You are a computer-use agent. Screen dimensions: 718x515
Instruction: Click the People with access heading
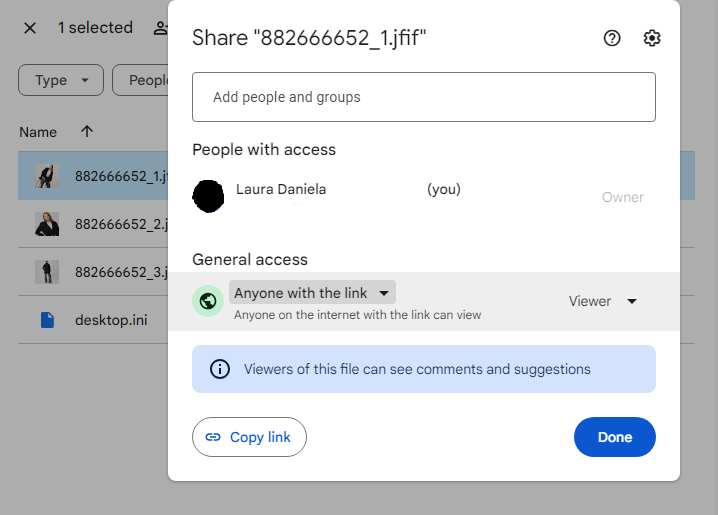(x=264, y=150)
